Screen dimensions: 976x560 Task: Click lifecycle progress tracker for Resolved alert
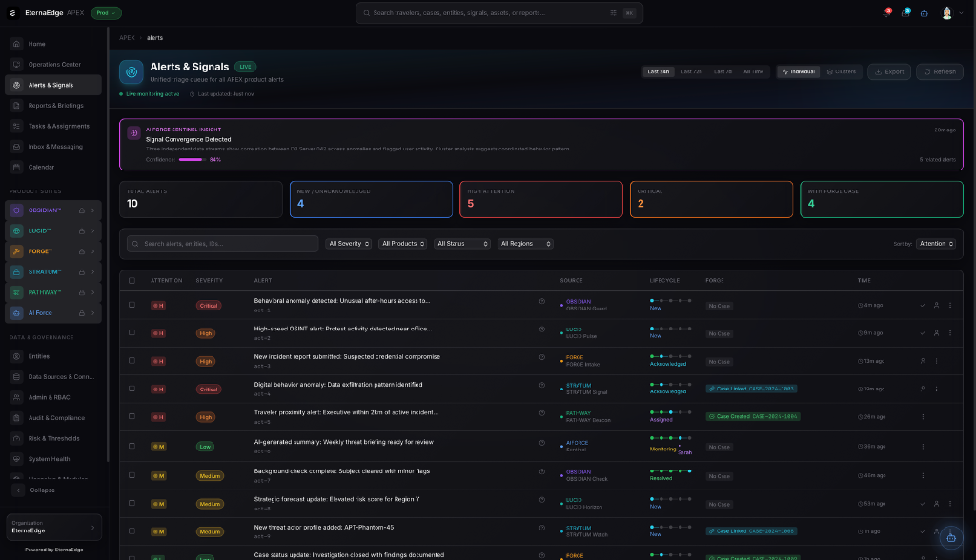coord(670,471)
